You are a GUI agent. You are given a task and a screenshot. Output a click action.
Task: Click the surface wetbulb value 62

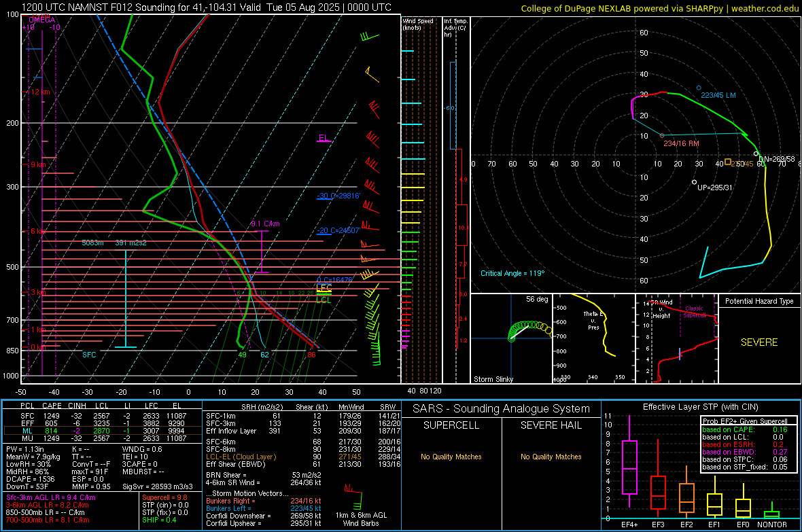[264, 355]
